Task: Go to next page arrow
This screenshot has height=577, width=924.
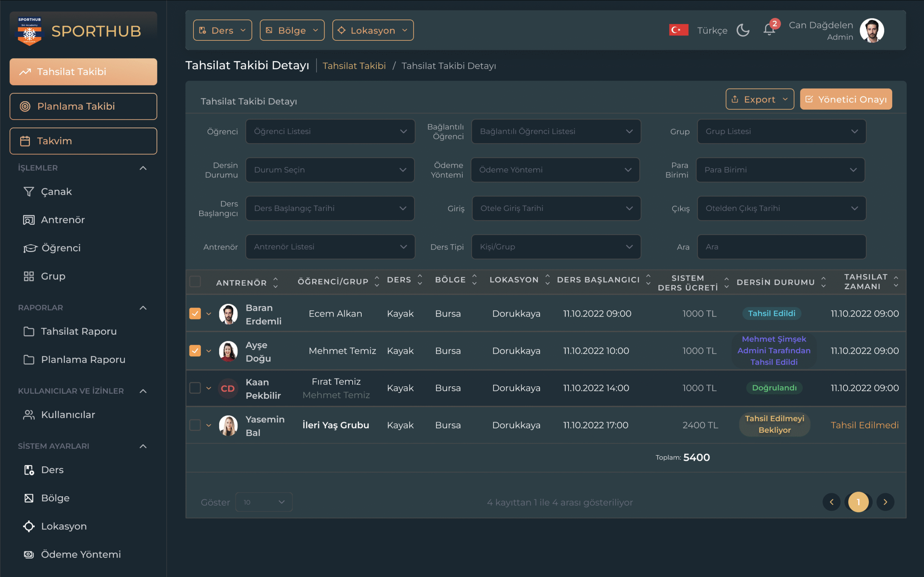Action: point(885,502)
